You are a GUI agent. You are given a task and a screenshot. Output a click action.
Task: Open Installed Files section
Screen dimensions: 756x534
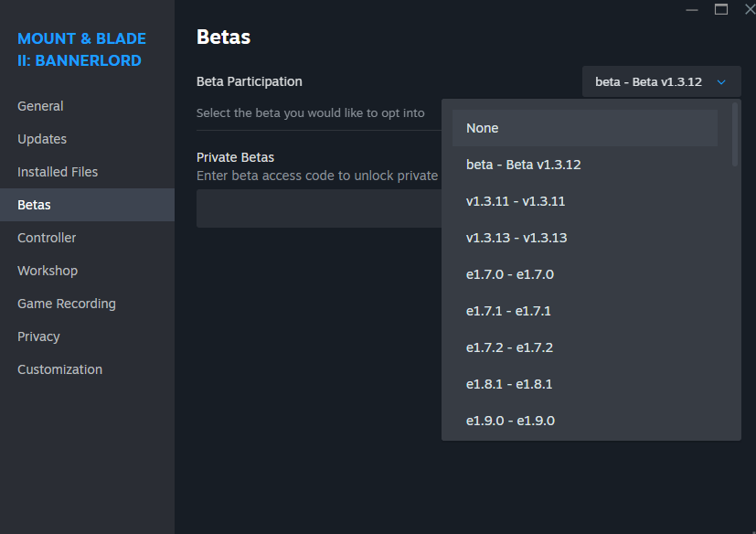(x=87, y=172)
